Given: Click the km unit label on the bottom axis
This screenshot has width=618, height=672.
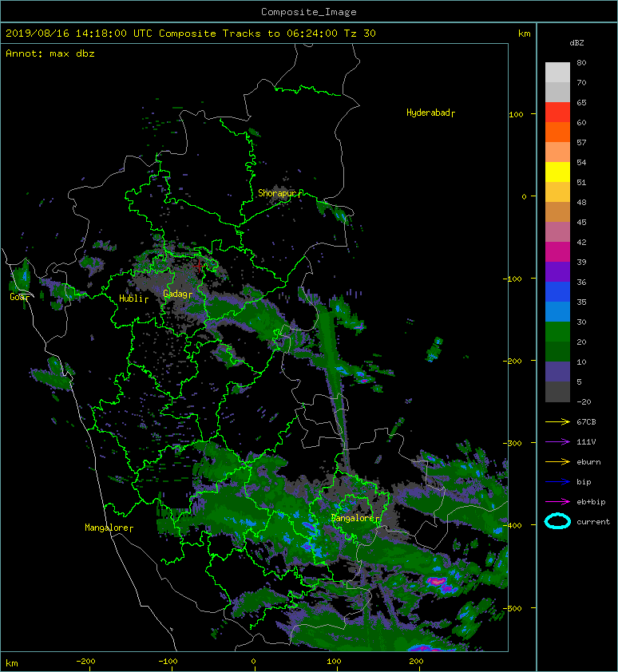Looking at the screenshot, I should point(12,663).
